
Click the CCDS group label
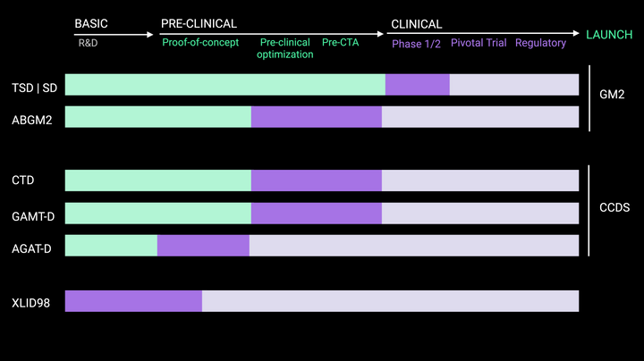click(x=614, y=207)
